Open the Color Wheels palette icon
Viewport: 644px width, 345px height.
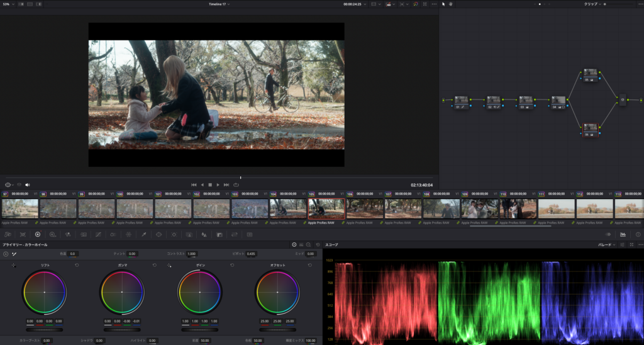37,234
